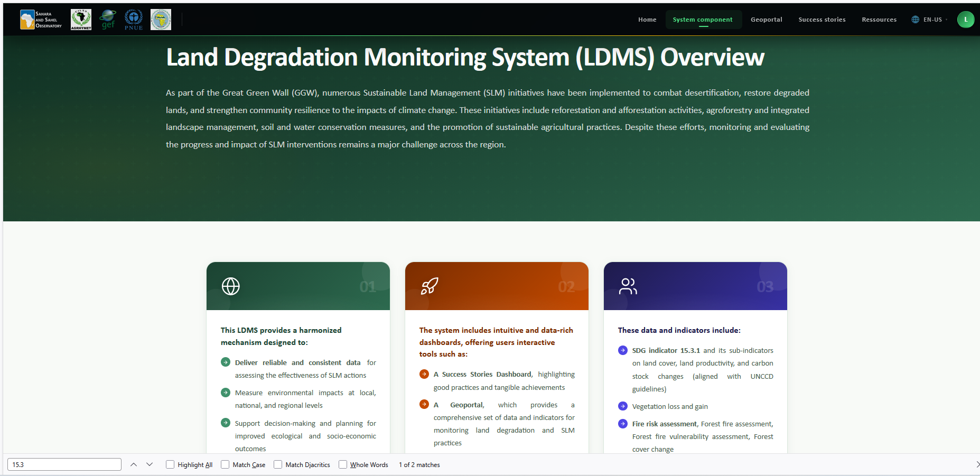Viewport: 980px width, 476px height.
Task: Click the green L profile avatar
Action: tap(965, 19)
